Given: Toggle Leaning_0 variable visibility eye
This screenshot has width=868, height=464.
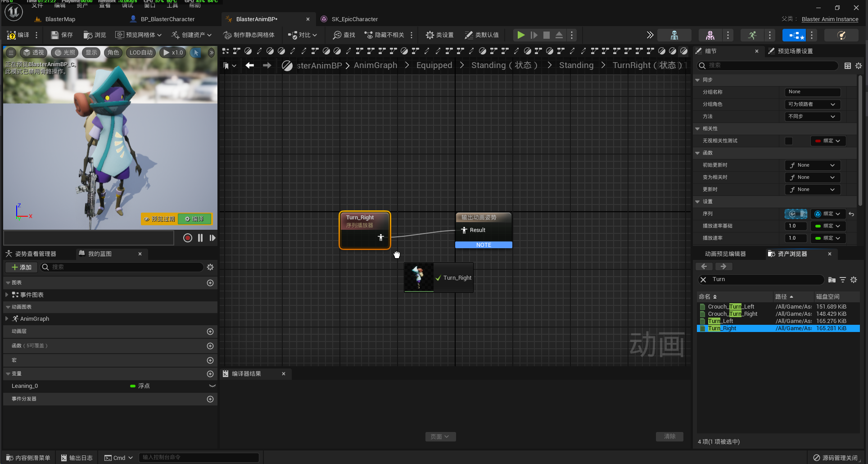Looking at the screenshot, I should 212,386.
